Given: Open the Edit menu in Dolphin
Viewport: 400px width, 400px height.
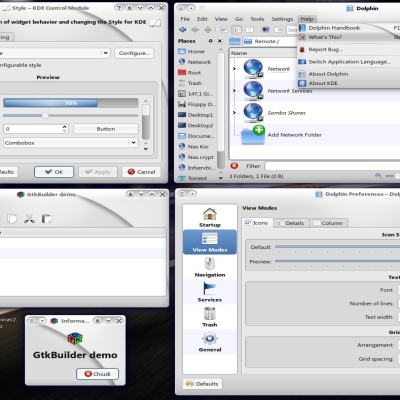Looking at the screenshot, I should (202, 19).
